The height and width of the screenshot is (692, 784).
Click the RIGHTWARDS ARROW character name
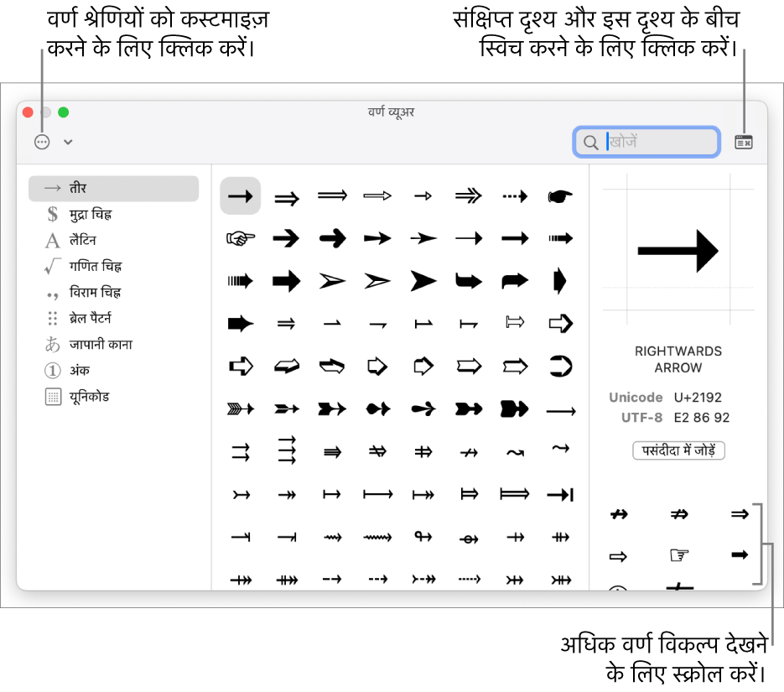(x=678, y=360)
